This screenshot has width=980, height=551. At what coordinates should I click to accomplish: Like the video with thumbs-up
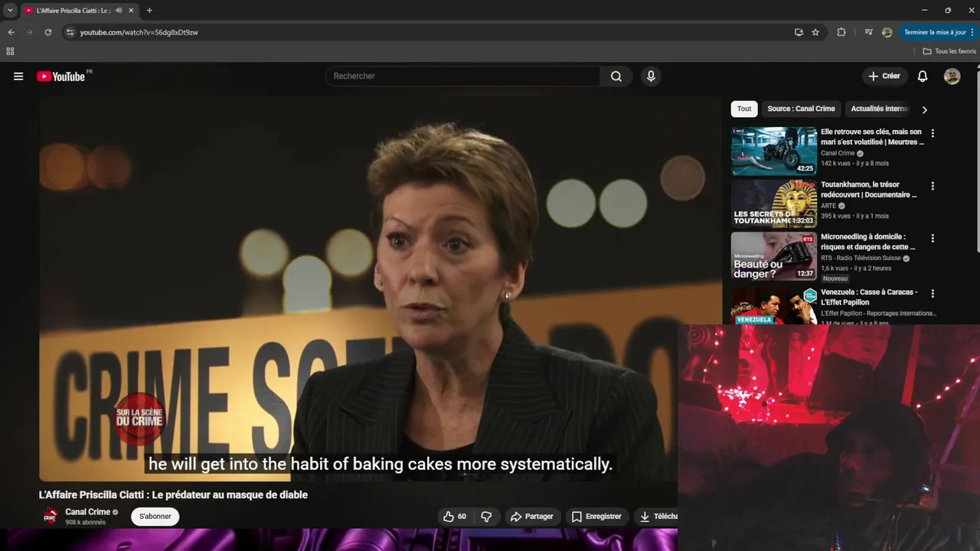coord(455,517)
